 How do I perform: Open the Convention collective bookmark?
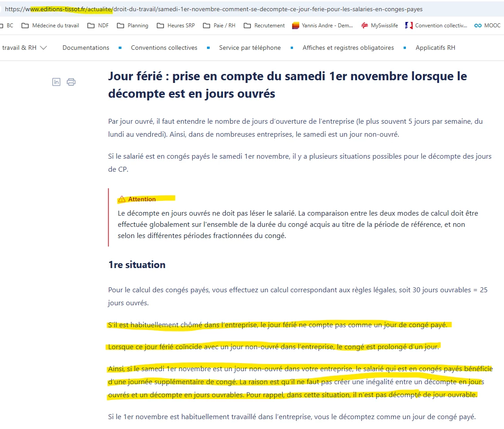(x=436, y=26)
